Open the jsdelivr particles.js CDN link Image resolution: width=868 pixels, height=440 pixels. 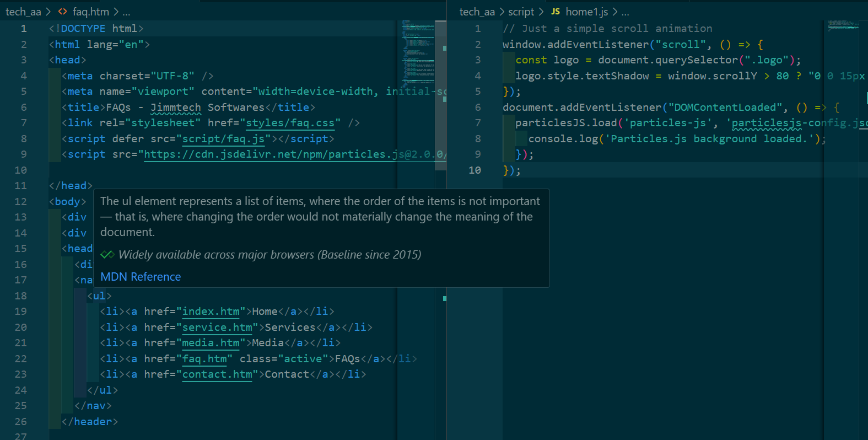294,154
